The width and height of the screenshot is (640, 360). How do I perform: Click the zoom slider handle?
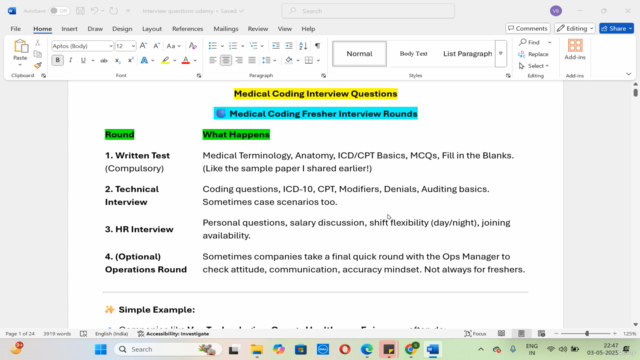[587, 333]
